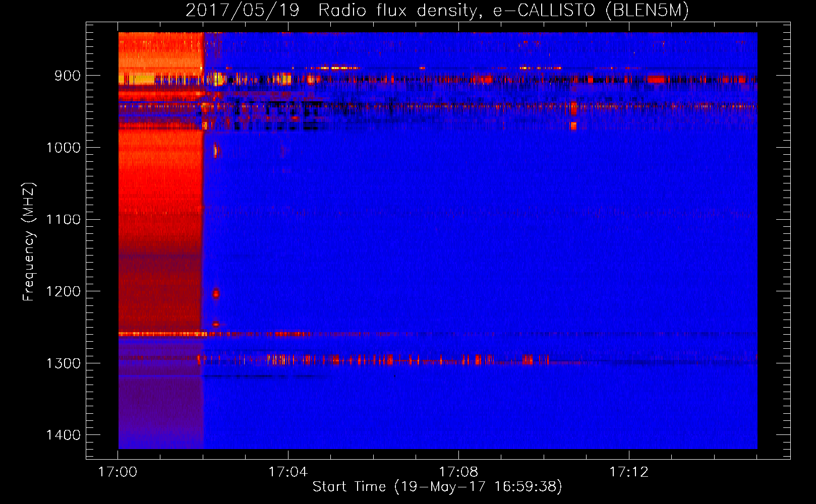The image size is (816, 504).
Task: Click the orange spot near 970 MHz around 17:10:40
Action: 573,125
